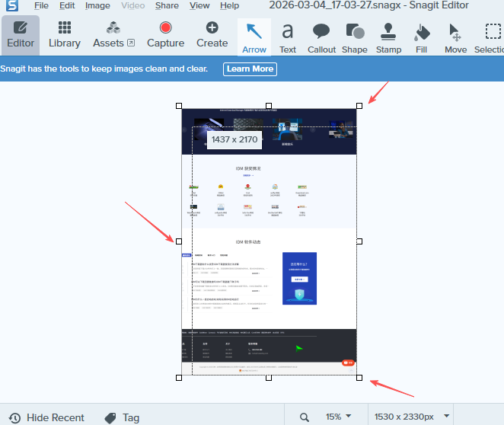Viewport: 504px width, 425px height.
Task: Select the Callout tool
Action: [x=321, y=37]
